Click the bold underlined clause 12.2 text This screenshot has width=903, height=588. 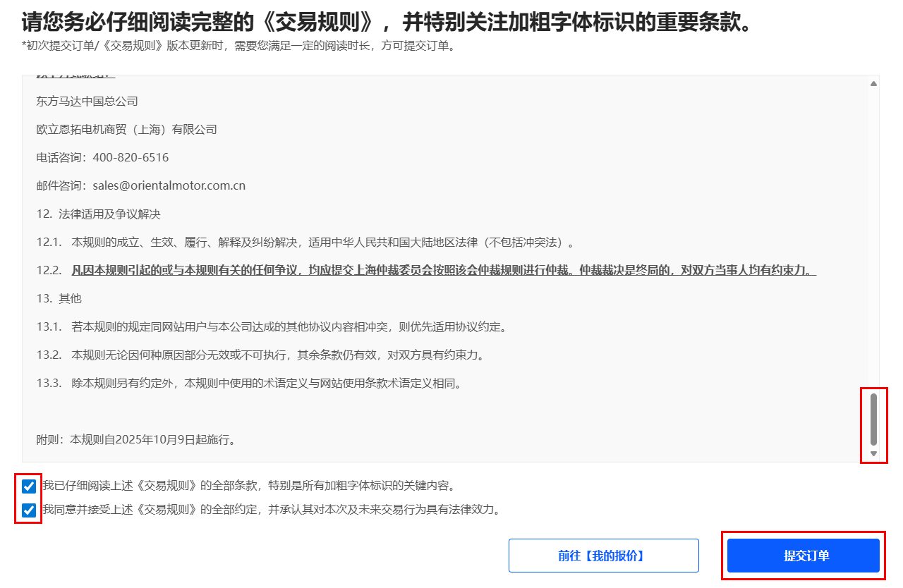click(443, 271)
